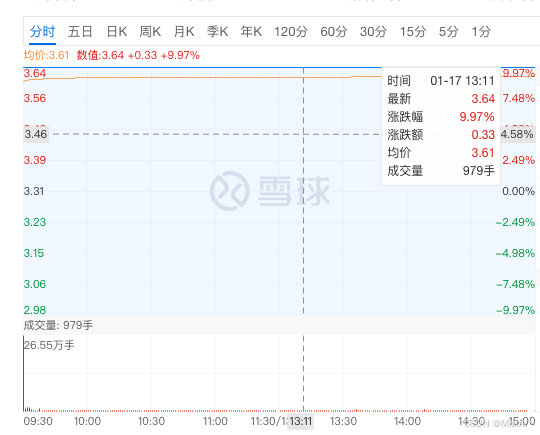Click the 3.15 price axis label
540x435 pixels.
tap(34, 253)
